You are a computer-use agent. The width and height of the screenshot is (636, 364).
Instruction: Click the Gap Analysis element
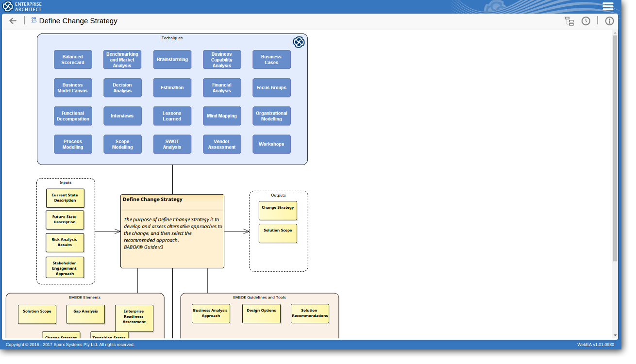85,314
